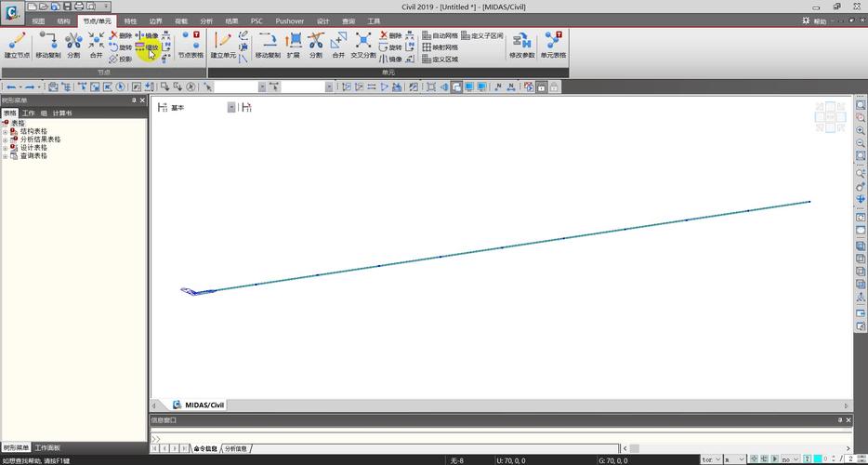Switch to the PSC ribbon tab
Screen dimensions: 868x465
[256, 20]
